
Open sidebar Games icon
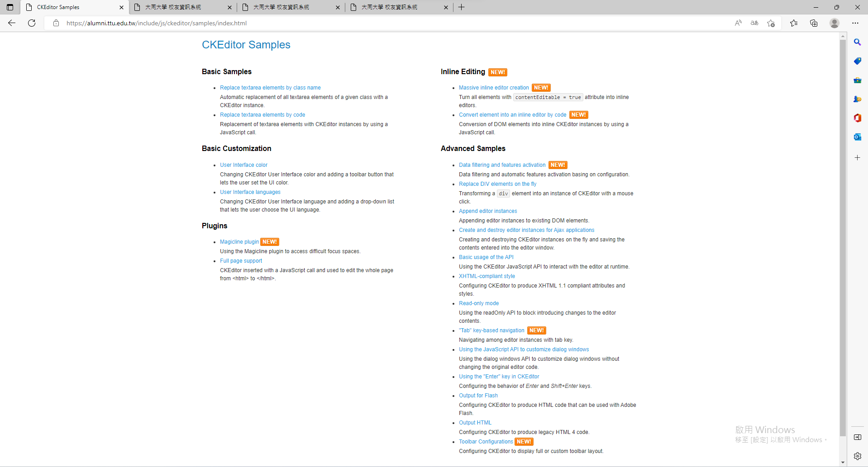[858, 99]
